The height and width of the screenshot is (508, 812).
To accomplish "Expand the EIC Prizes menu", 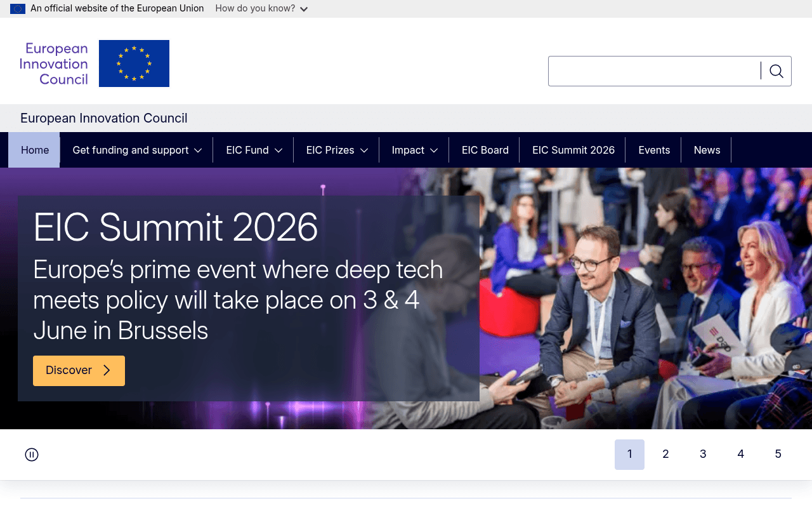I will click(337, 150).
